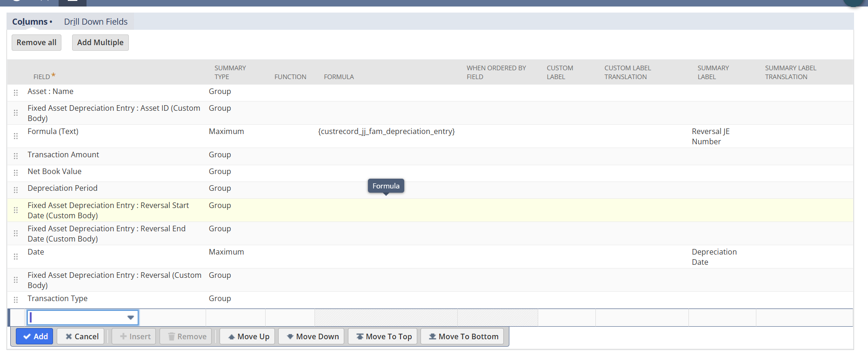
Task: Switch to the Drill Down Fields tab
Action: (95, 22)
